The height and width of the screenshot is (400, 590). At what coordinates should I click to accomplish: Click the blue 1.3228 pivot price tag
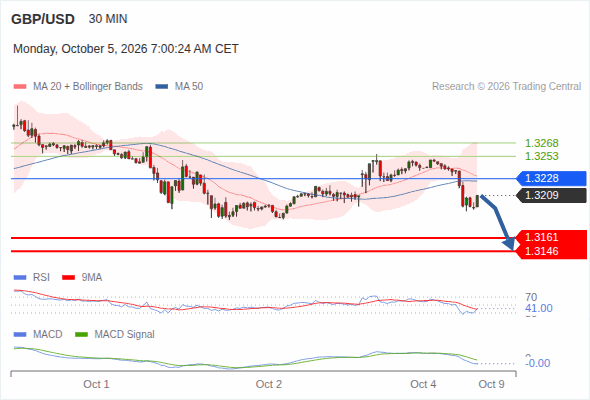pyautogui.click(x=552, y=178)
